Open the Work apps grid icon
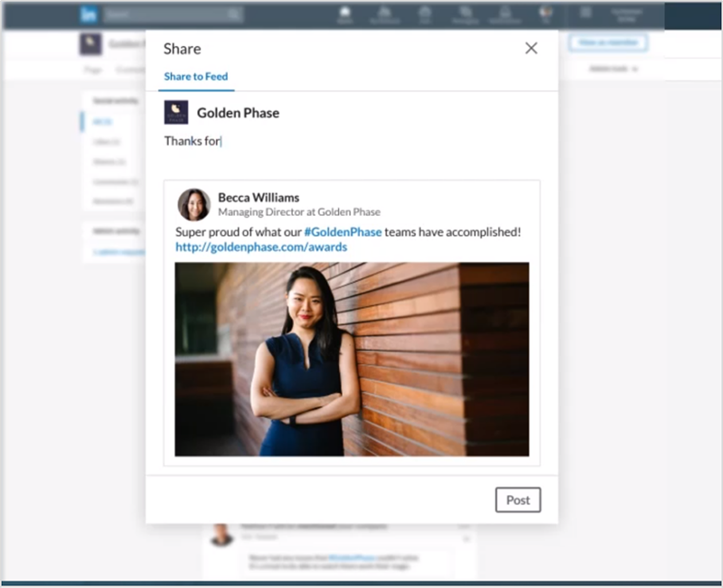The height and width of the screenshot is (588, 723). pyautogui.click(x=586, y=13)
